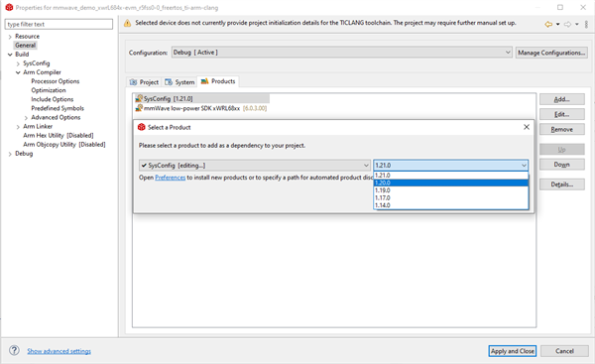
Task: Choose version 1.14.0 from the list
Action: tap(451, 205)
